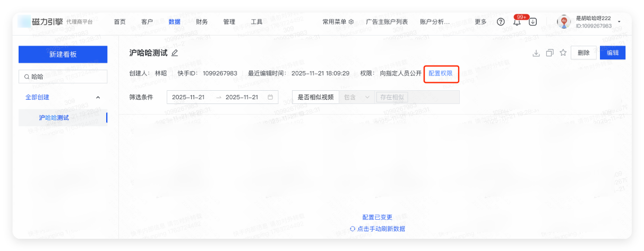Click the 删除 button
Screen dimensions: 644x251
coord(583,53)
